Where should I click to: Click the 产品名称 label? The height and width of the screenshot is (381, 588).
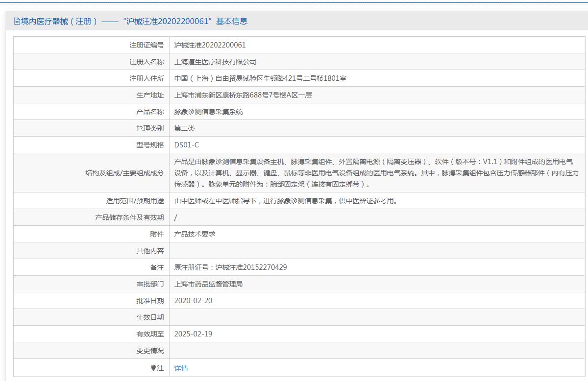pos(150,112)
